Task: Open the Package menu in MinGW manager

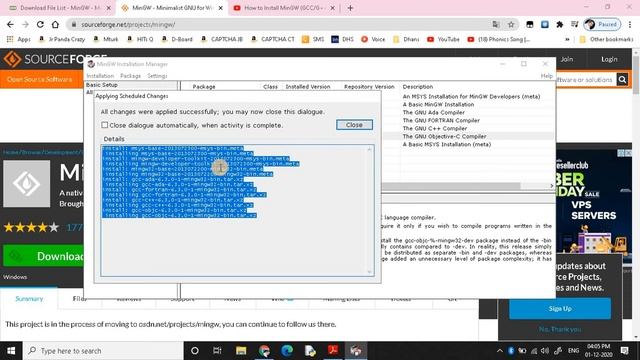Action: (131, 76)
